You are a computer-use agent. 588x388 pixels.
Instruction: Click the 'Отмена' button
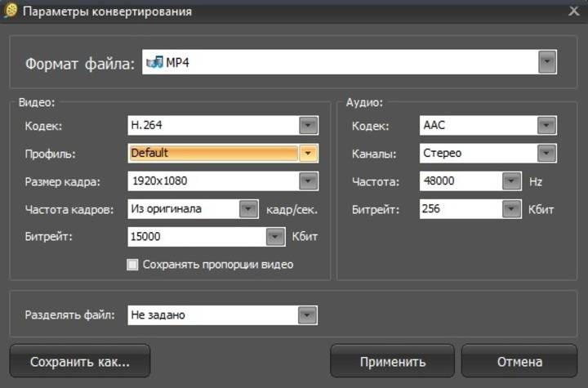519,361
